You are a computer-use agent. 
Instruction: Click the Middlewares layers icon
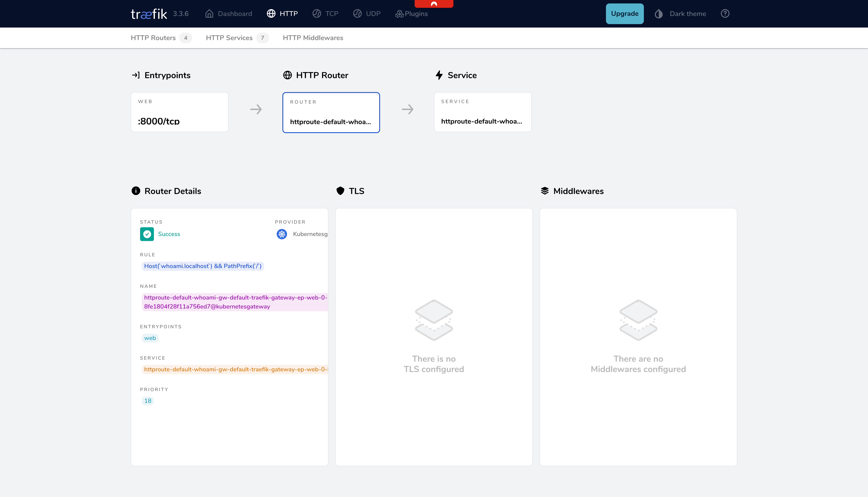coord(545,191)
